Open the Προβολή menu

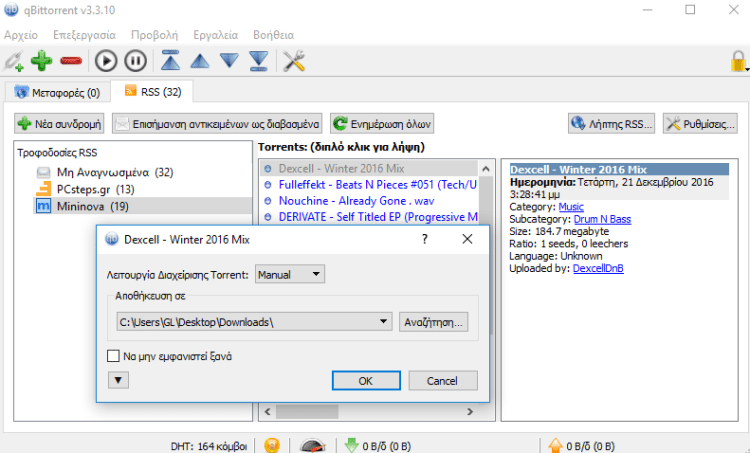(154, 35)
